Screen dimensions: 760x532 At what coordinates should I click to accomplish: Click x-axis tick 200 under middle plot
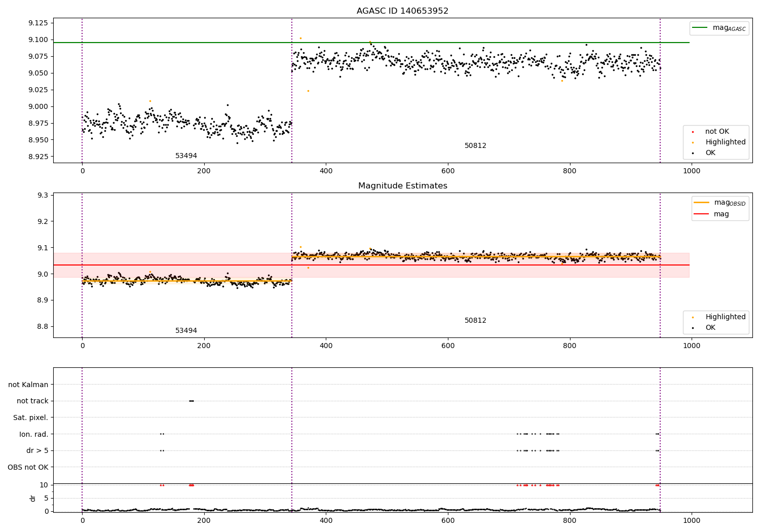coord(204,346)
